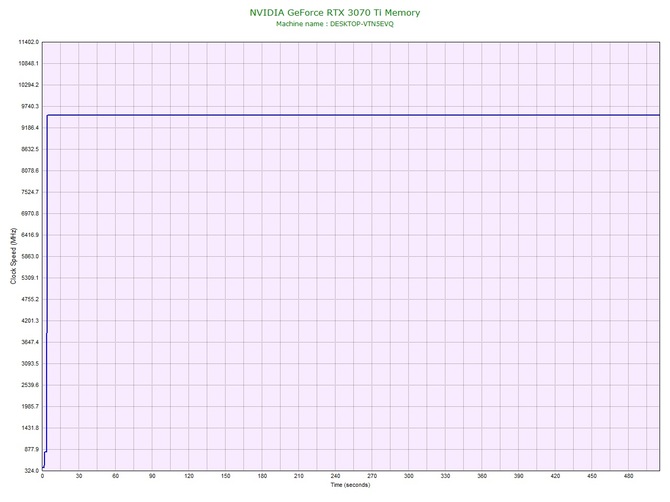
Task: Click the chart title NVIDIA GeForce RTX 3070 Ti Memory
Action: click(x=335, y=12)
